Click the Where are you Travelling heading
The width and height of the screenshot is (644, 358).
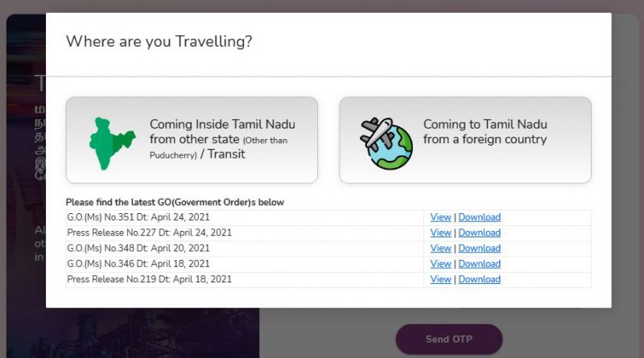(x=159, y=41)
